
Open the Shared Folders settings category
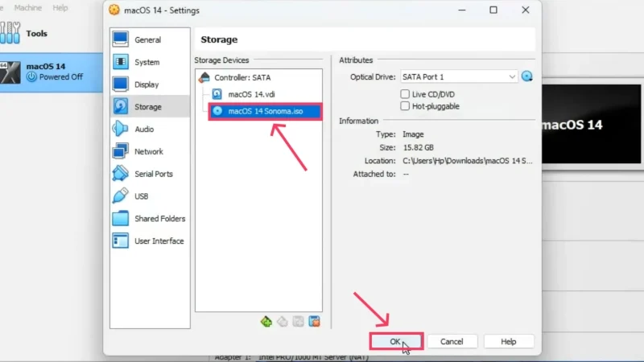coord(150,219)
